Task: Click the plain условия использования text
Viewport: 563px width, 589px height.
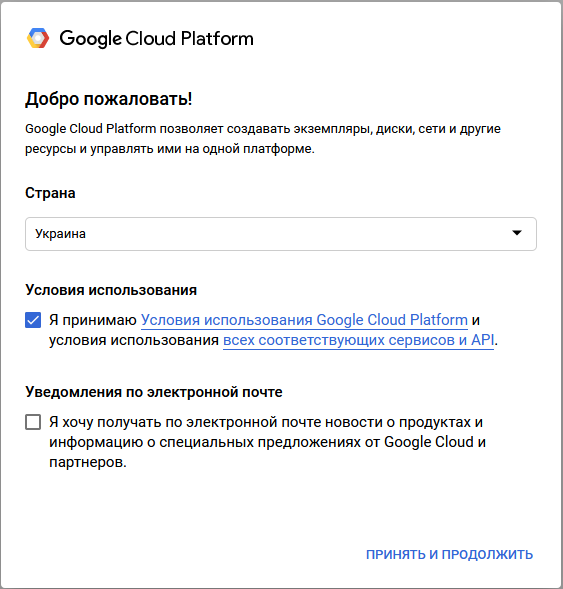Action: coord(134,340)
